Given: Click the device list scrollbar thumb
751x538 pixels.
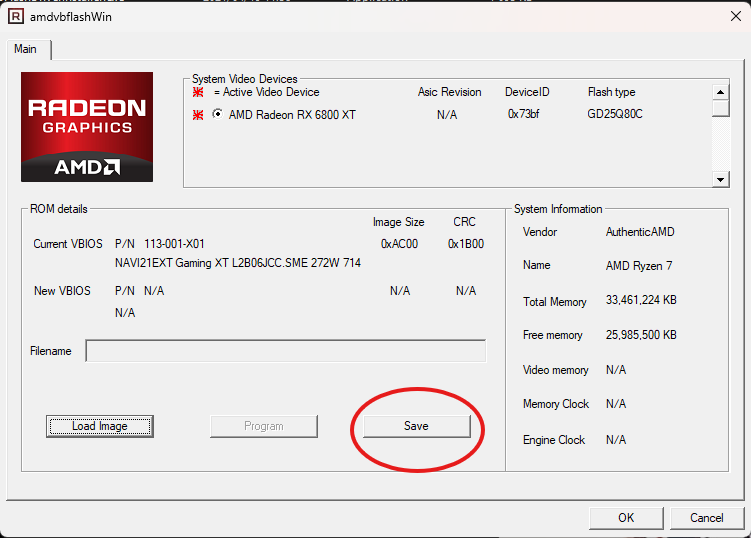Looking at the screenshot, I should (x=720, y=108).
